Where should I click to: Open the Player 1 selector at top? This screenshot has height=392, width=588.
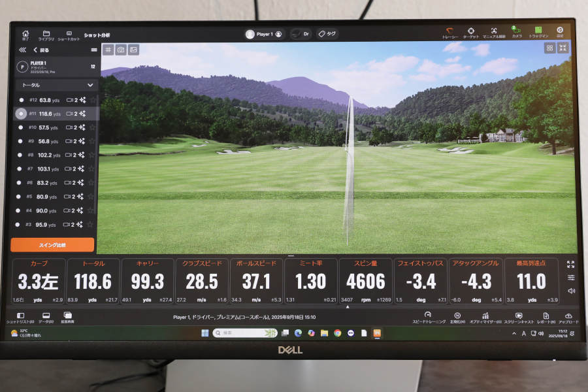[263, 34]
